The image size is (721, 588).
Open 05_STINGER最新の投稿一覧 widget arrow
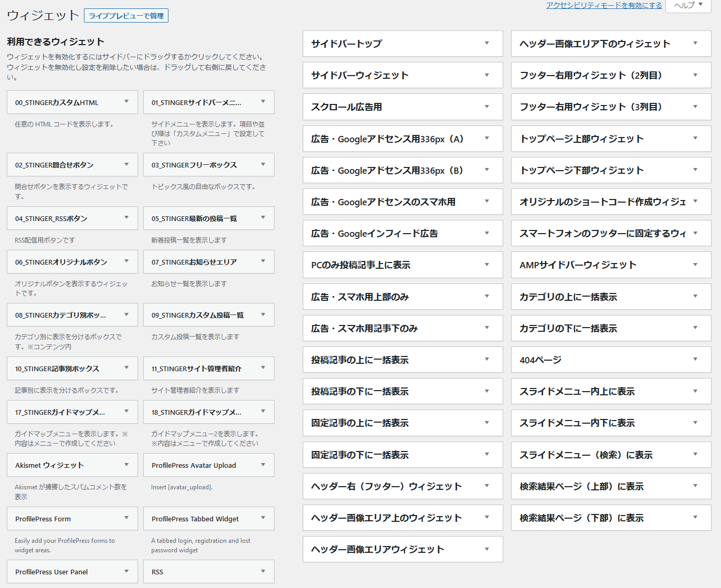(x=263, y=218)
